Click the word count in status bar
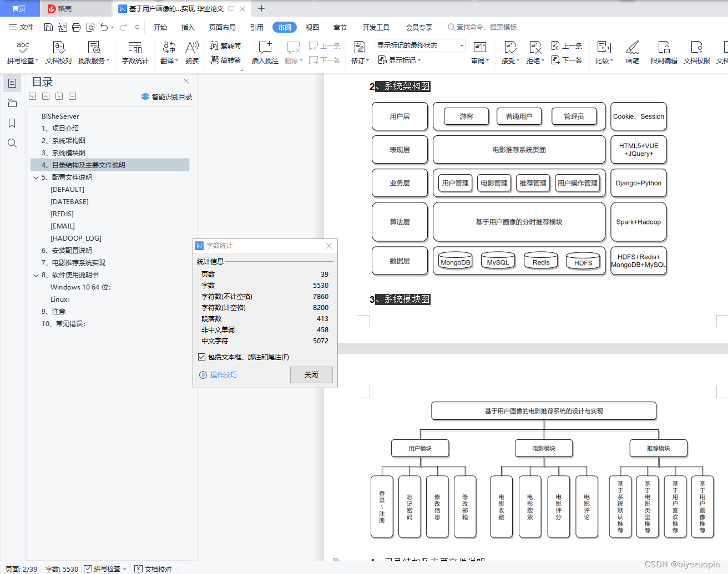Viewport: 728px width, 574px height. [62, 569]
